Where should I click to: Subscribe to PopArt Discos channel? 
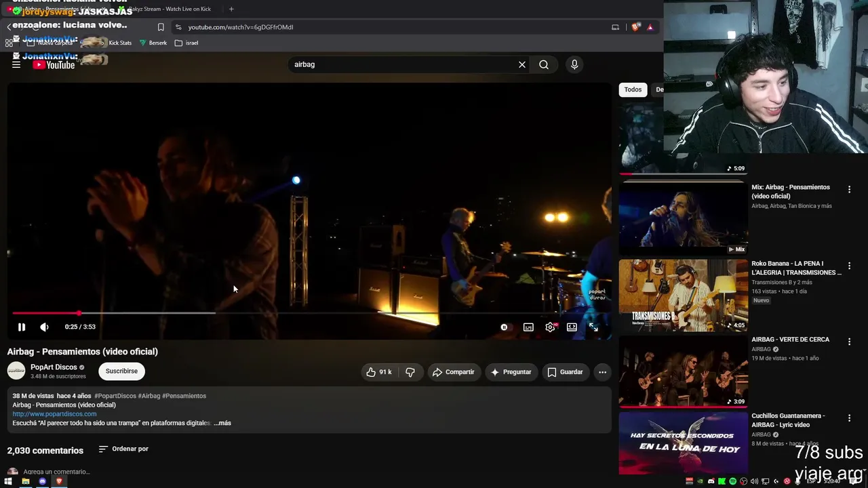pos(121,371)
